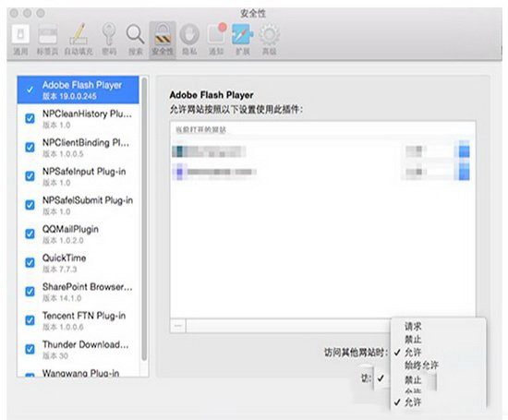The height and width of the screenshot is (420, 508).
Task: Open the Extensions (扩展) puzzle icon
Action: (242, 34)
